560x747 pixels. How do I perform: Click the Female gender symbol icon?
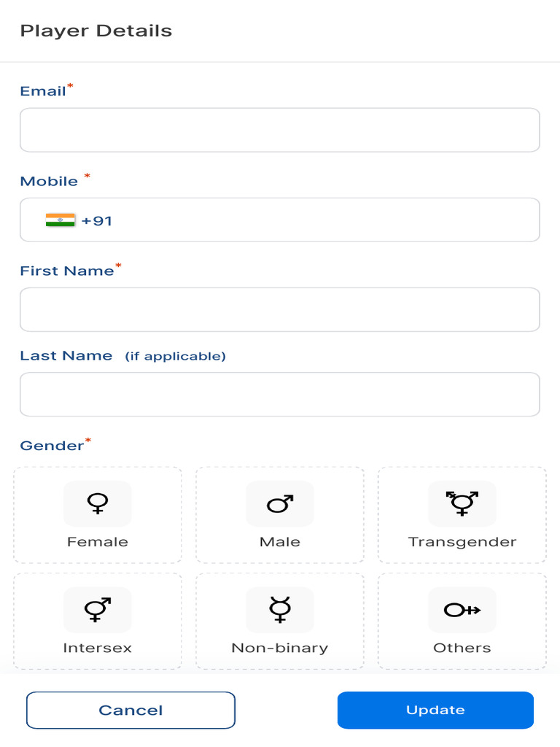coord(98,503)
